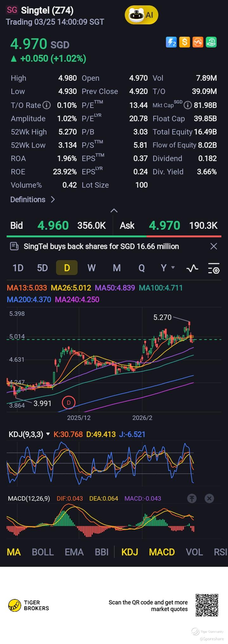The width and height of the screenshot is (228, 644).
Task: Tap the MACD(12,26,9) label
Action: (29, 498)
